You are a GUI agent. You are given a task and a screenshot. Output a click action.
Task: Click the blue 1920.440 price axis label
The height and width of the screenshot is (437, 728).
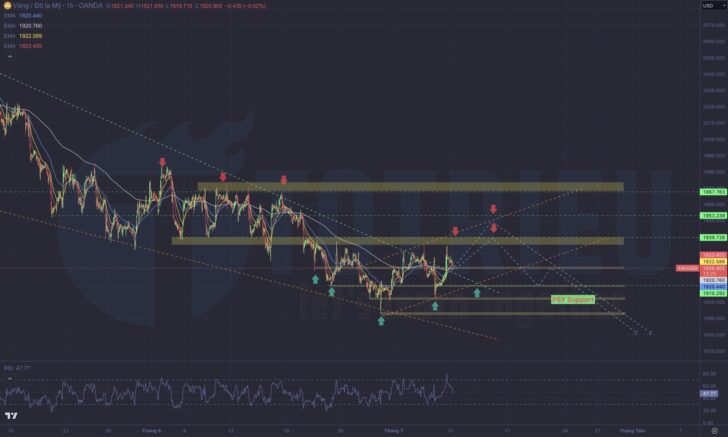713,285
